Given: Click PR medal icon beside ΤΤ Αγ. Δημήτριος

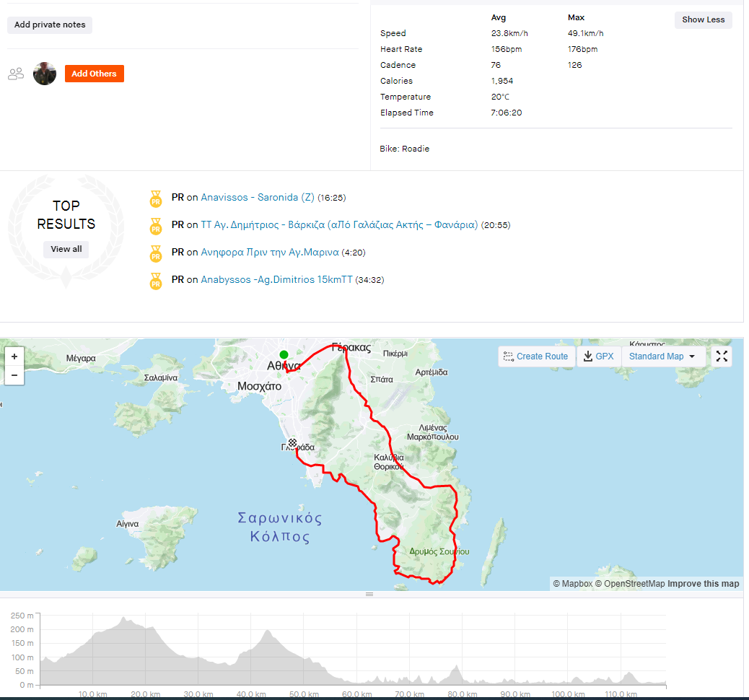Looking at the screenshot, I should click(156, 226).
